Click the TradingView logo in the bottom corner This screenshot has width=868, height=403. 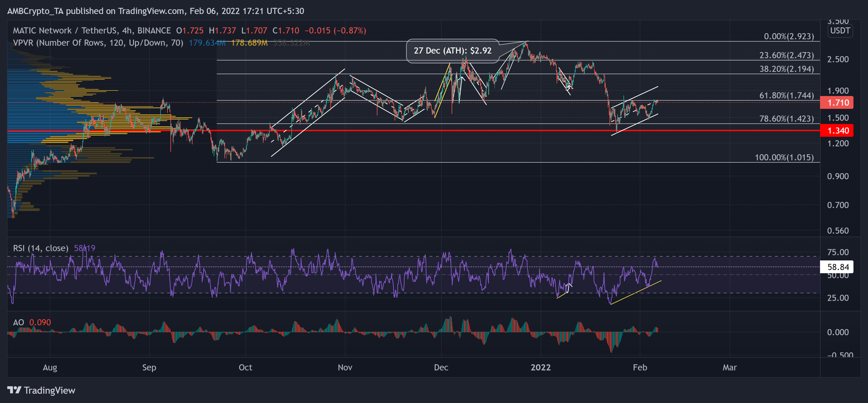[x=42, y=390]
